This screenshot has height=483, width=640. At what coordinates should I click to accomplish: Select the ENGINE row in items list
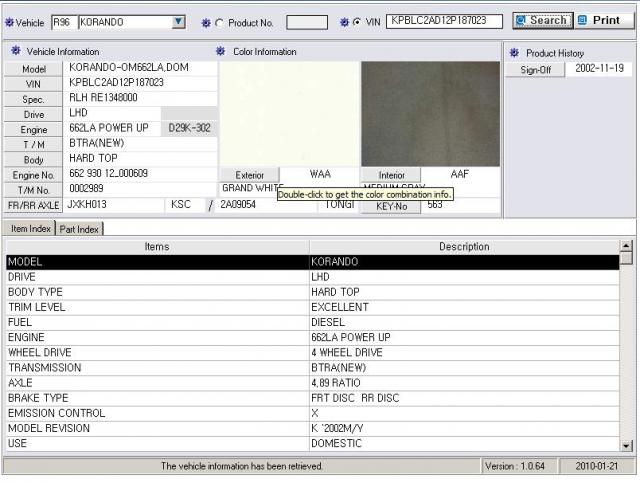click(x=313, y=338)
